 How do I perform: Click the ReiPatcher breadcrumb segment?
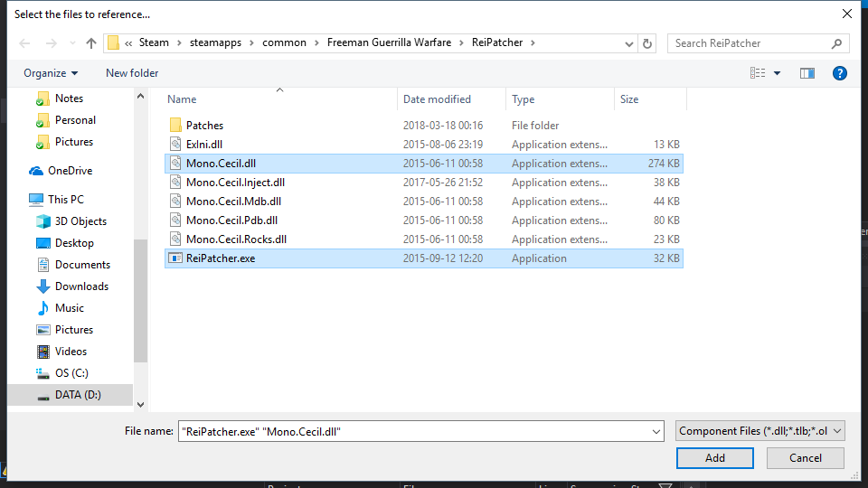tap(497, 42)
